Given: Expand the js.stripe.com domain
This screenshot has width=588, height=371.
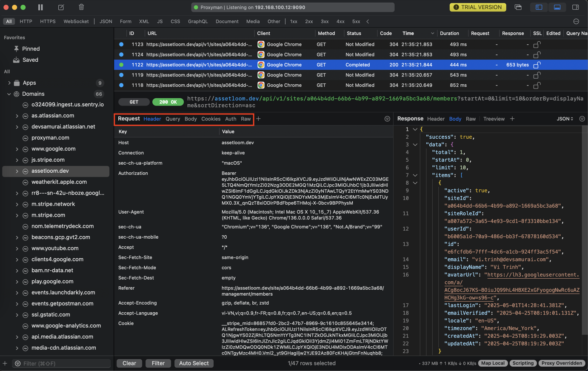Looking at the screenshot, I should tap(17, 160).
